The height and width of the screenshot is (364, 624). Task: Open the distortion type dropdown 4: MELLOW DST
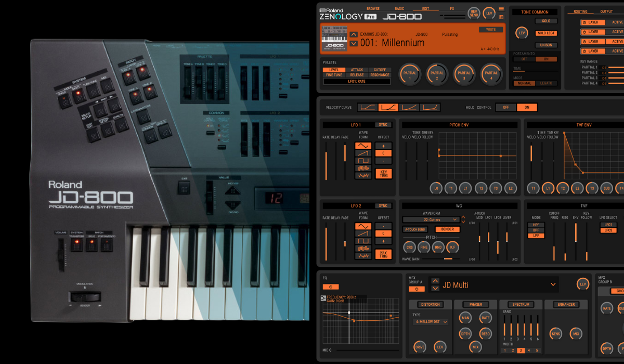click(x=430, y=321)
